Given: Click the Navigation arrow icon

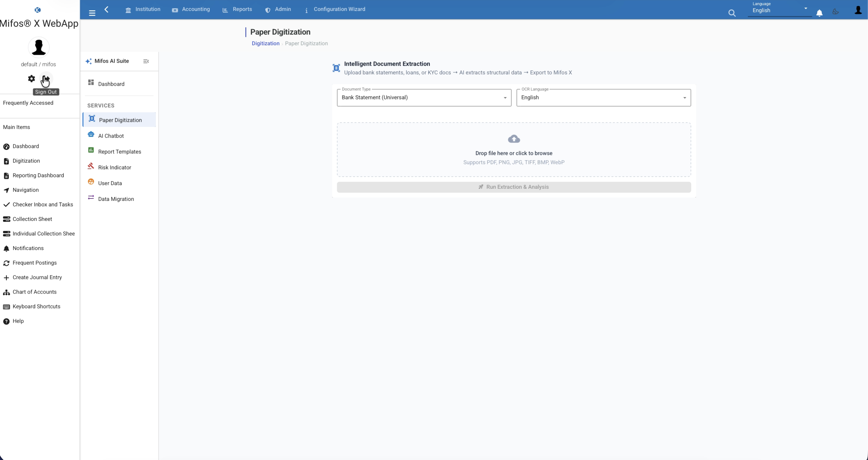Looking at the screenshot, I should [6, 190].
